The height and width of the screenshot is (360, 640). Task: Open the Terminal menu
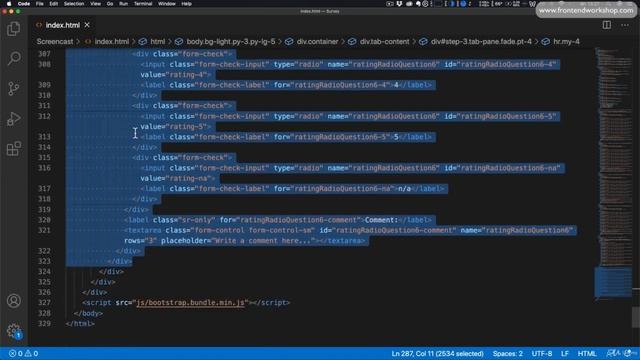click(x=143, y=4)
